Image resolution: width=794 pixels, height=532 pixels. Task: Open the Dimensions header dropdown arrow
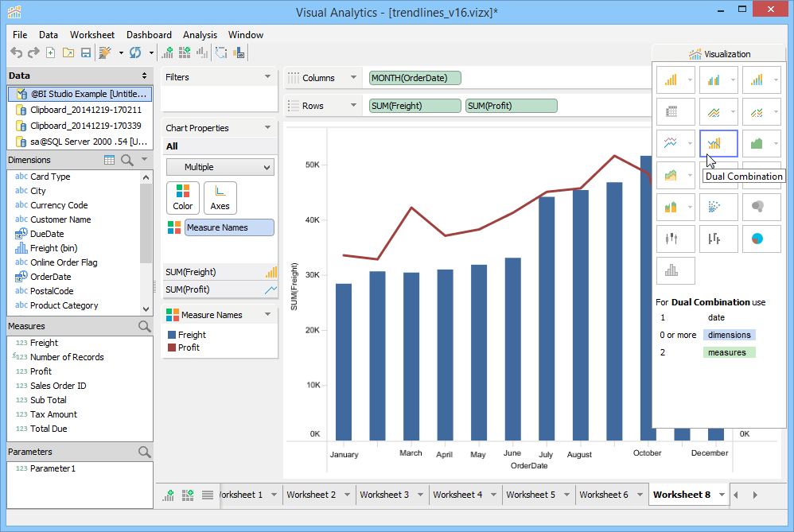pyautogui.click(x=144, y=160)
